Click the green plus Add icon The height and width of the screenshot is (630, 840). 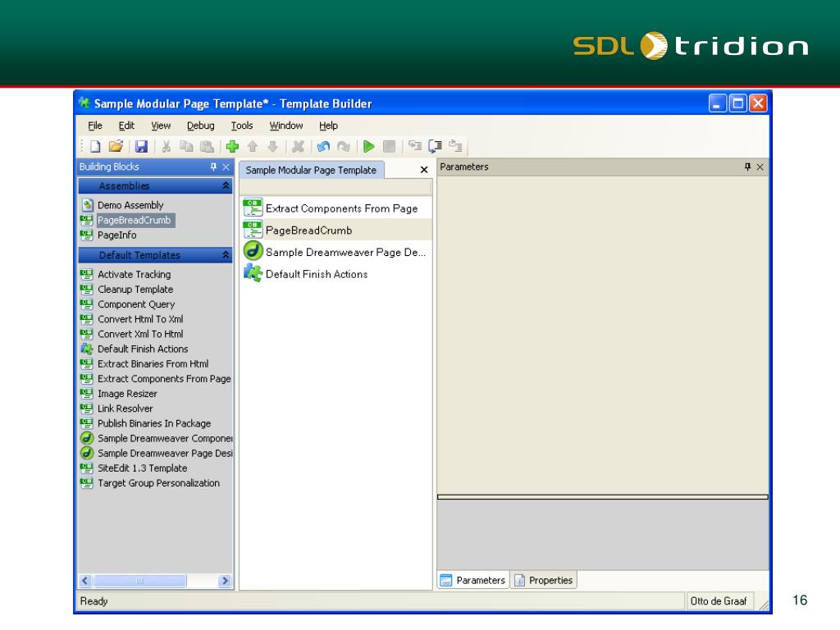pos(232,147)
